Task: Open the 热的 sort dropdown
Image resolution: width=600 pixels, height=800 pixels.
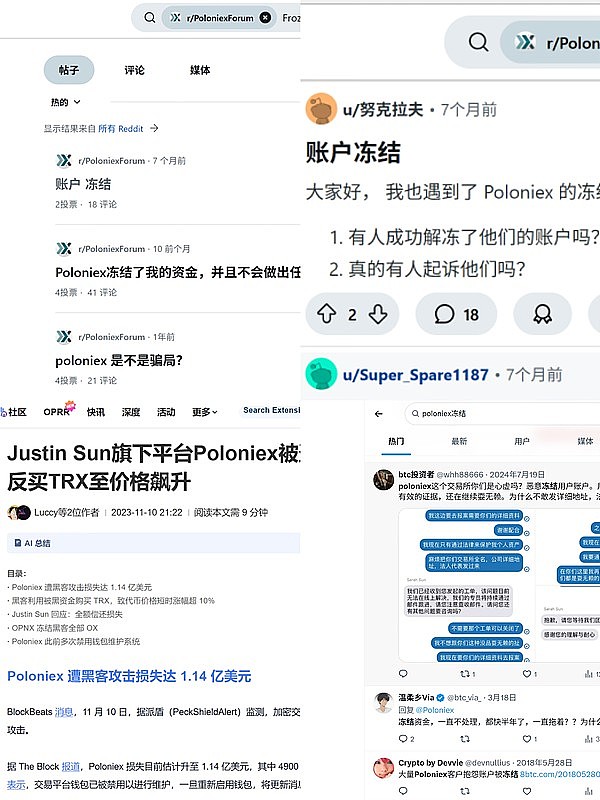Action: click(x=65, y=102)
